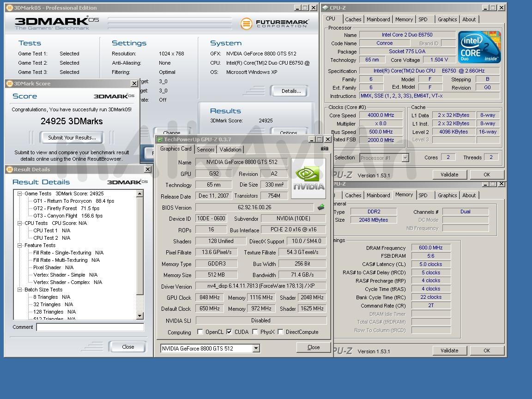Click the GPU-Z title bar icon
Screen dimensions: 532x399
(x=159, y=139)
